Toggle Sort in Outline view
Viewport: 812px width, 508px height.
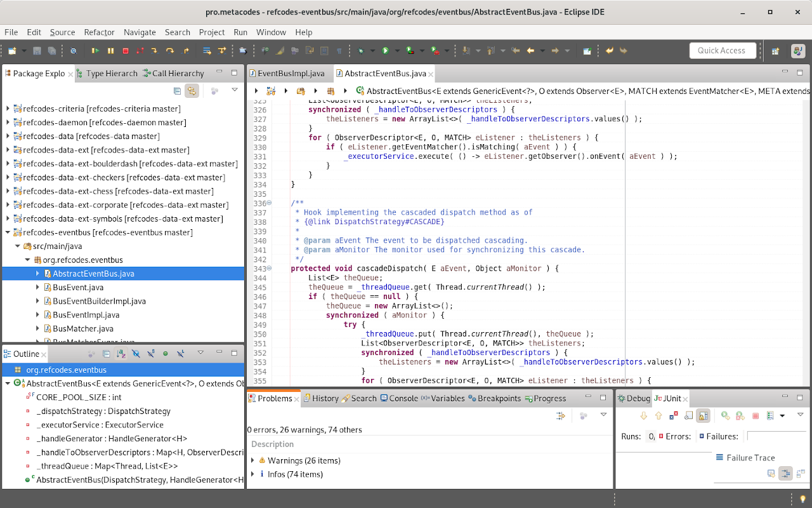[121, 354]
